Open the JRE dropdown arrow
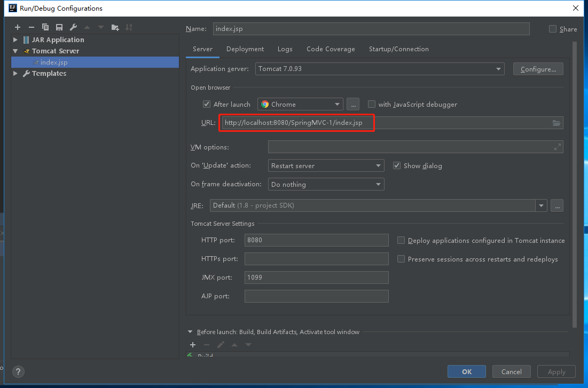Screen dimensions: 588x388 coord(541,205)
